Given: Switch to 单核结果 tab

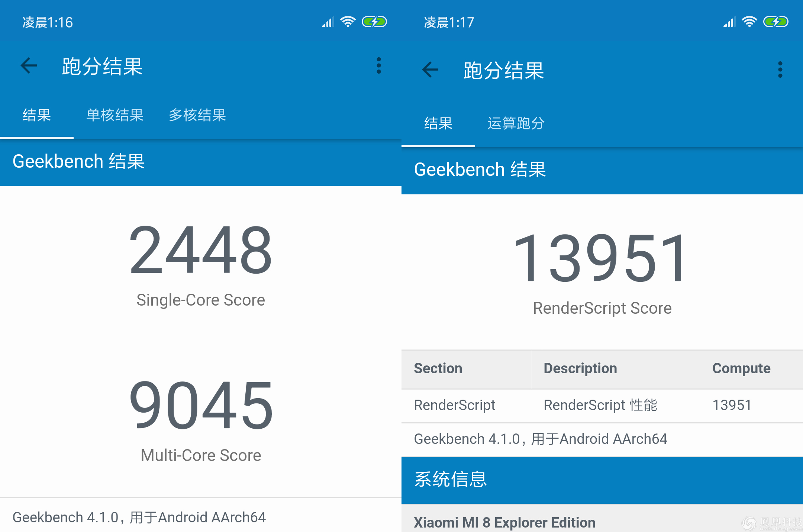Looking at the screenshot, I should point(115,115).
